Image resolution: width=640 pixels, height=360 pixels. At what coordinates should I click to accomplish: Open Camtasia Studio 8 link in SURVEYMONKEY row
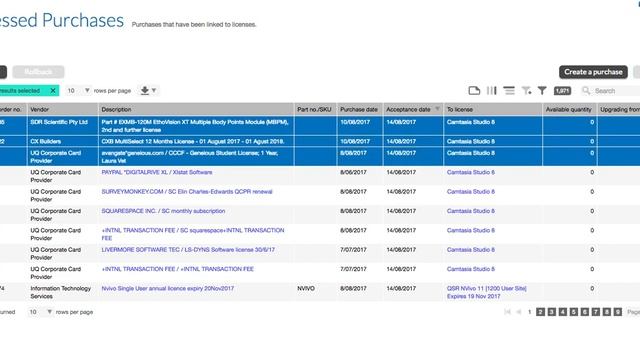471,191
